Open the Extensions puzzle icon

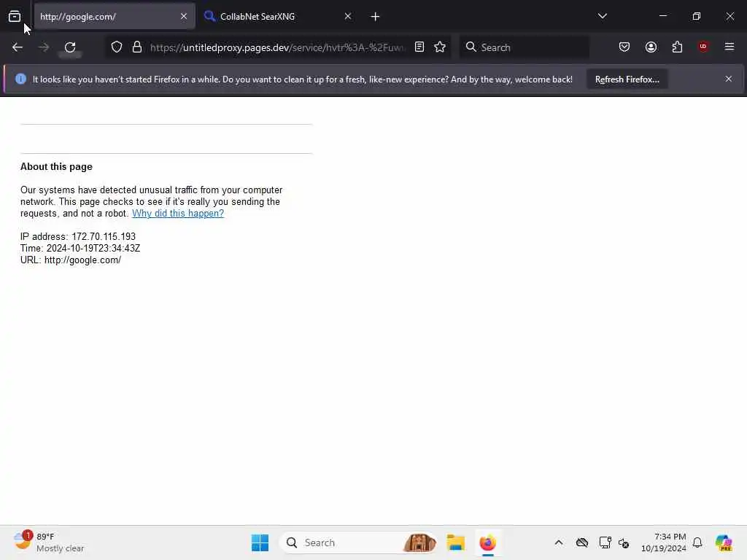click(x=678, y=47)
